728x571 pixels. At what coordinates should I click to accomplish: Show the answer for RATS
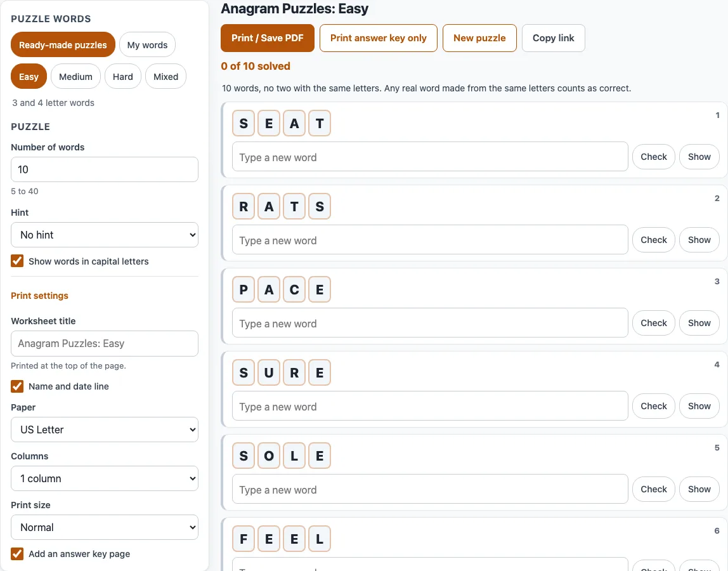click(699, 240)
